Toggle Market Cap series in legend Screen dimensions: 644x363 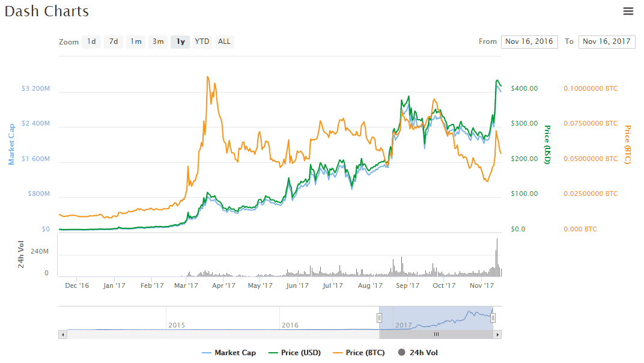point(229,353)
